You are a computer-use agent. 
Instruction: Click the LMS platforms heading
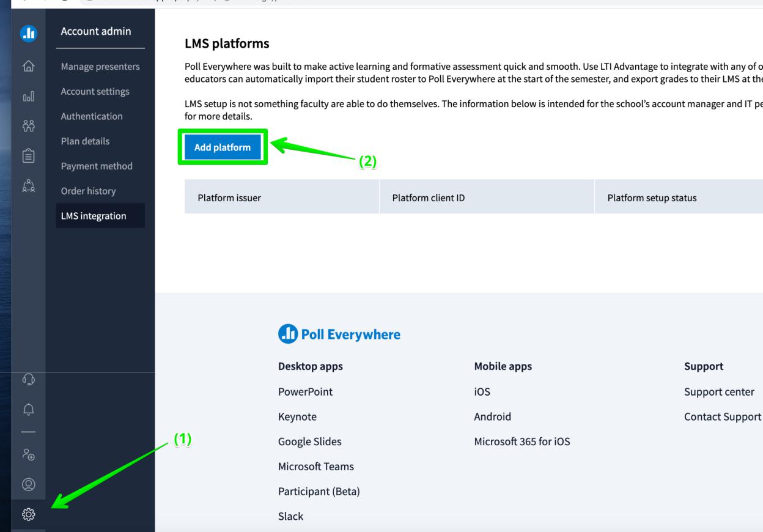coord(227,44)
